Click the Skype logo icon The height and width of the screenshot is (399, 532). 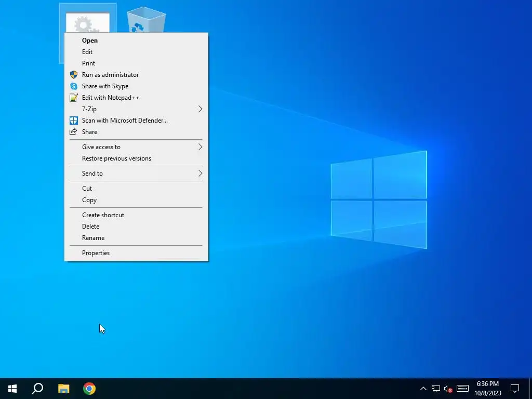[x=74, y=86]
